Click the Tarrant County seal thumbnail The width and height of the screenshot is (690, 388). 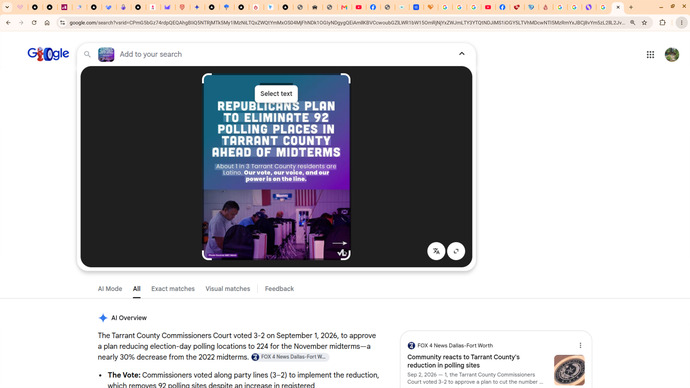click(569, 370)
